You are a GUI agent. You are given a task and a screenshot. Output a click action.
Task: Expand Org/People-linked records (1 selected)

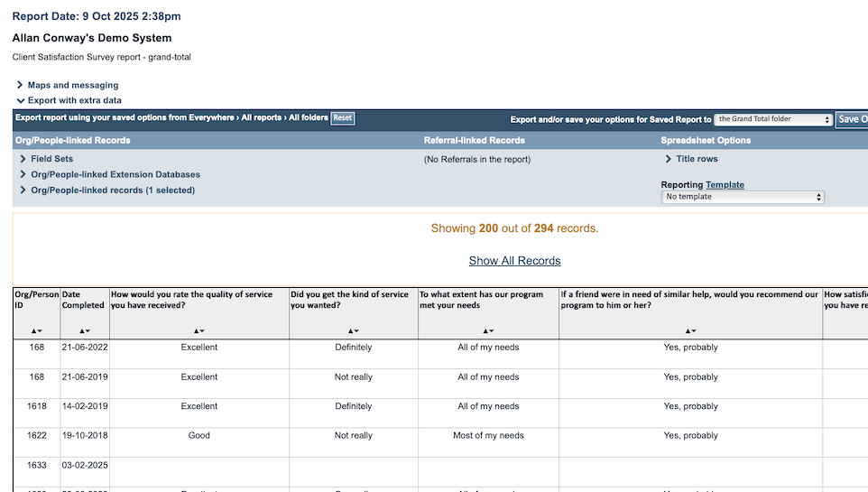click(112, 190)
